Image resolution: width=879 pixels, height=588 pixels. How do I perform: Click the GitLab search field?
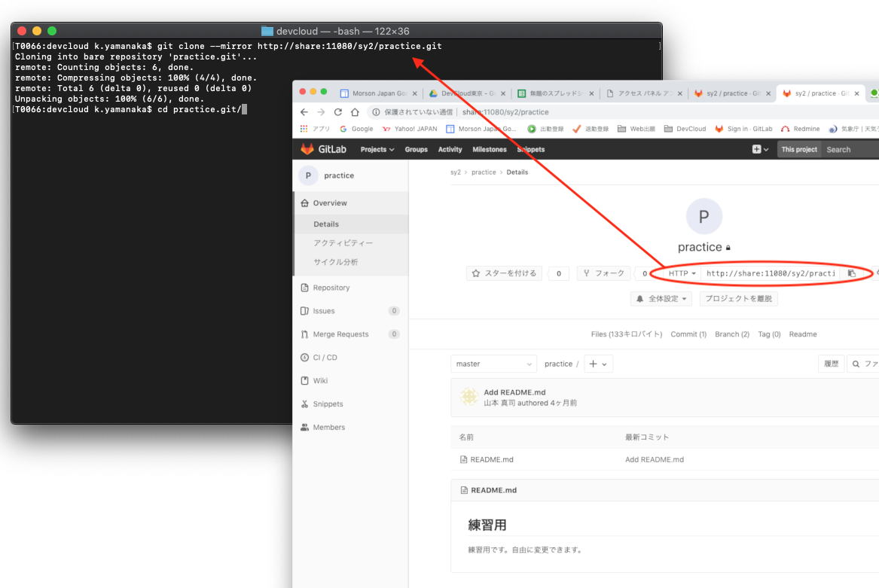point(850,149)
